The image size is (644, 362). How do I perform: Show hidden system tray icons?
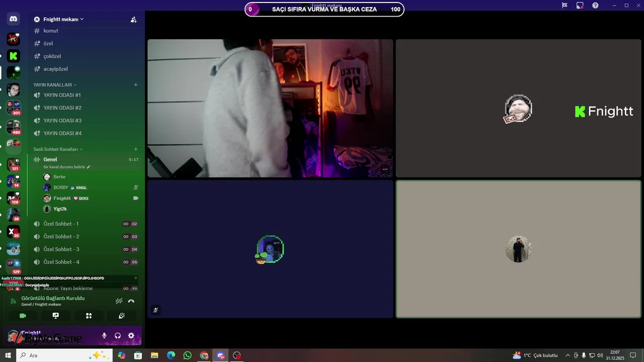[568, 355]
